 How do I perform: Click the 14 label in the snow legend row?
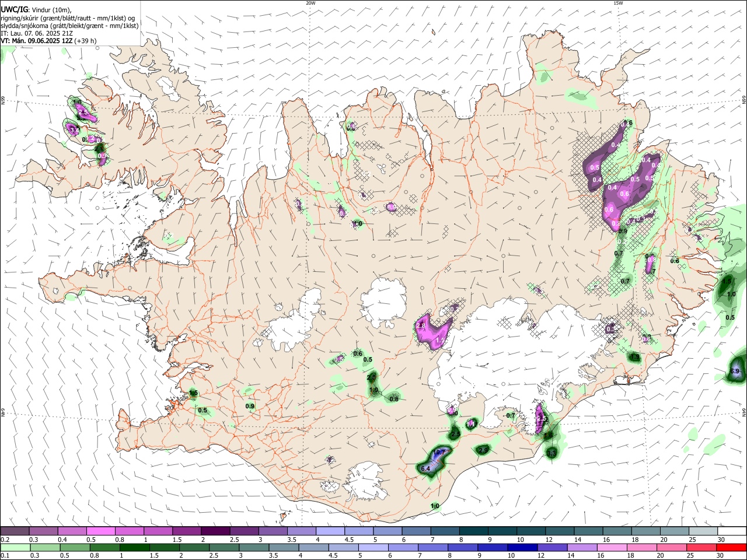click(577, 540)
